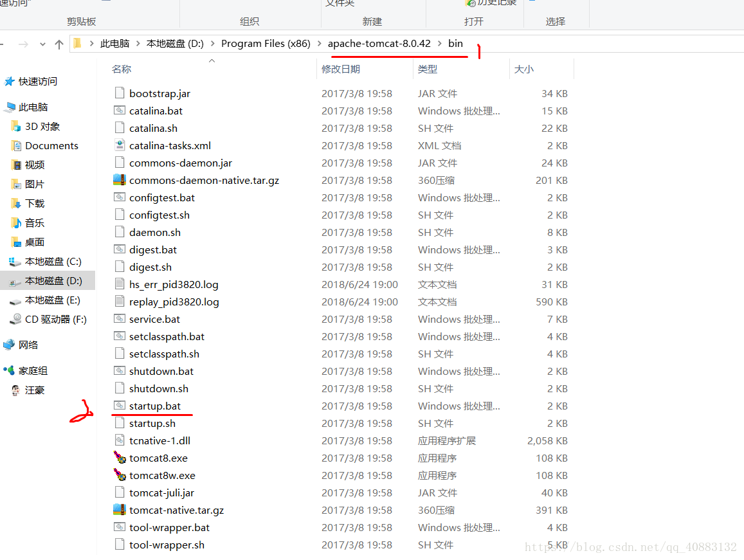Open Documents in the navigation pane
The height and width of the screenshot is (560, 744).
click(x=51, y=146)
